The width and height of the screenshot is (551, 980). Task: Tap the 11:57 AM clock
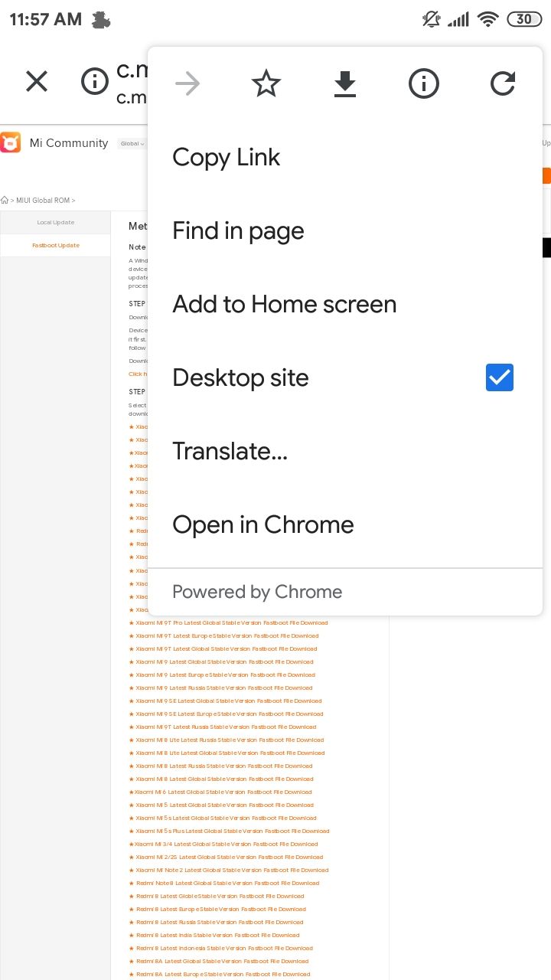(46, 20)
